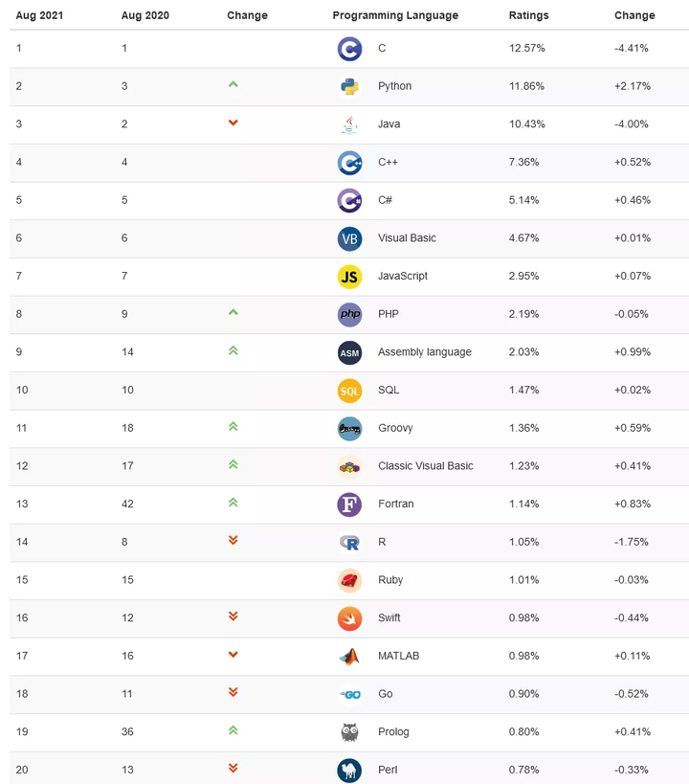Click the Python logo icon
Screen dimensions: 689x784
(349, 86)
